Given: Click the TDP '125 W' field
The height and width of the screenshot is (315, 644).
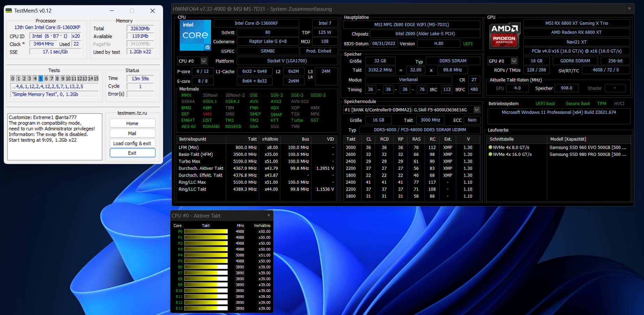Looking at the screenshot, I should tap(325, 32).
